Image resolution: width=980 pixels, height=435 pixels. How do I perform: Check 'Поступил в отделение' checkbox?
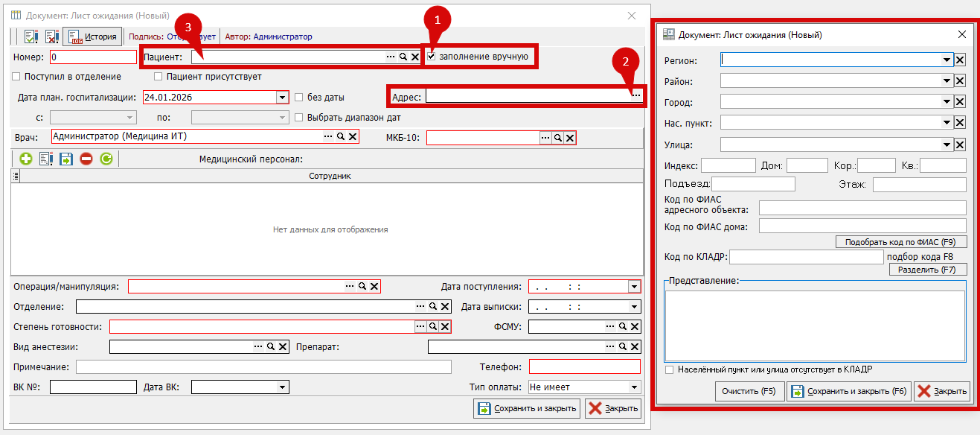point(16,77)
